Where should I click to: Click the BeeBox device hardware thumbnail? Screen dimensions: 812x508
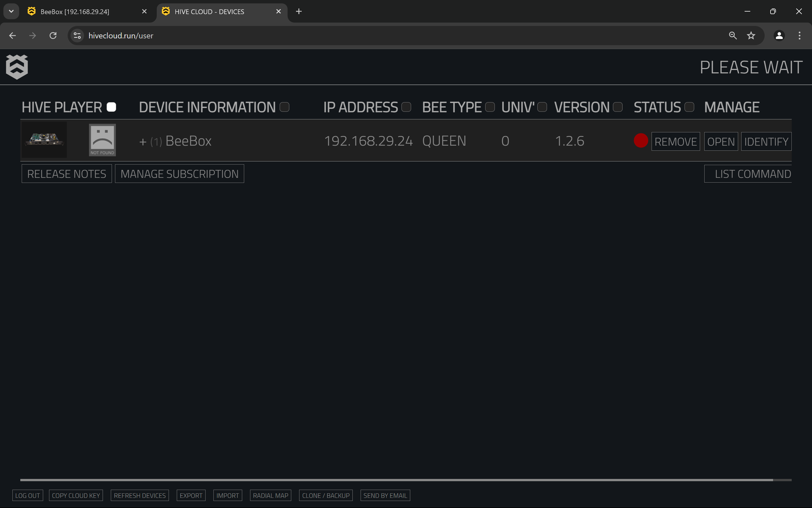coord(44,140)
